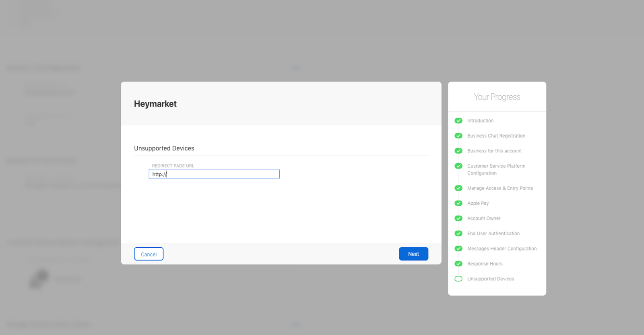Click the Business Chat Registration checkmark icon
This screenshot has width=644, height=335.
458,136
